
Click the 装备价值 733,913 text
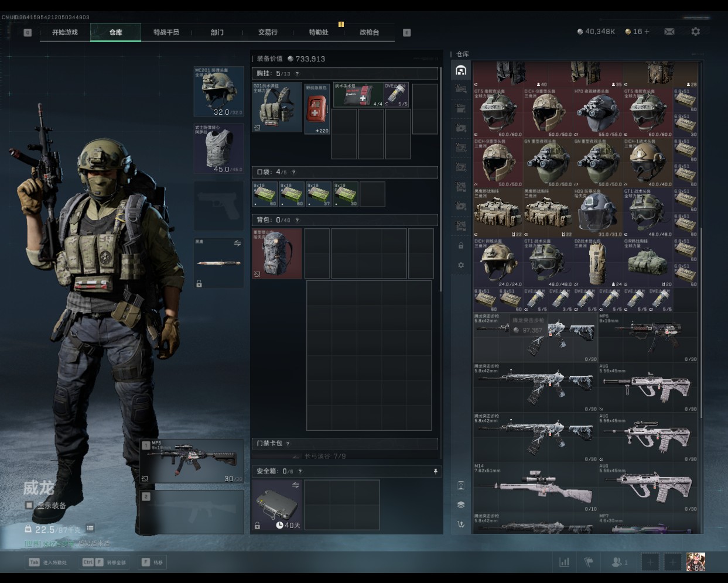click(291, 59)
